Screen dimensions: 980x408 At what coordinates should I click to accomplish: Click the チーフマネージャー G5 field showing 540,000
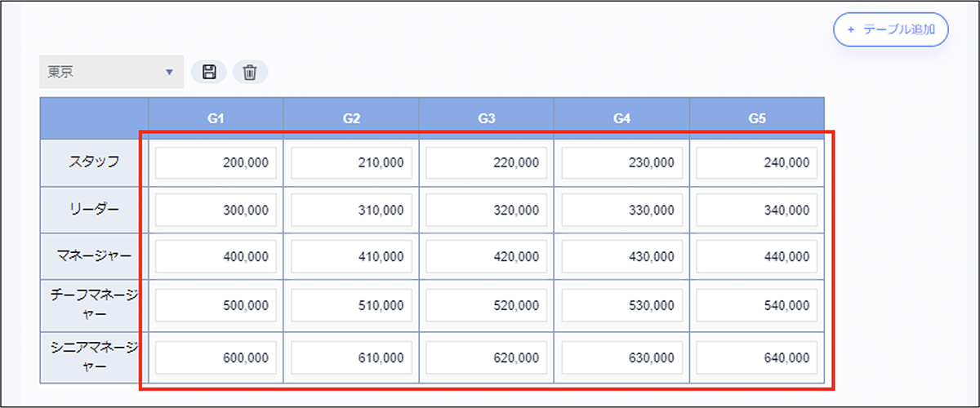point(757,305)
